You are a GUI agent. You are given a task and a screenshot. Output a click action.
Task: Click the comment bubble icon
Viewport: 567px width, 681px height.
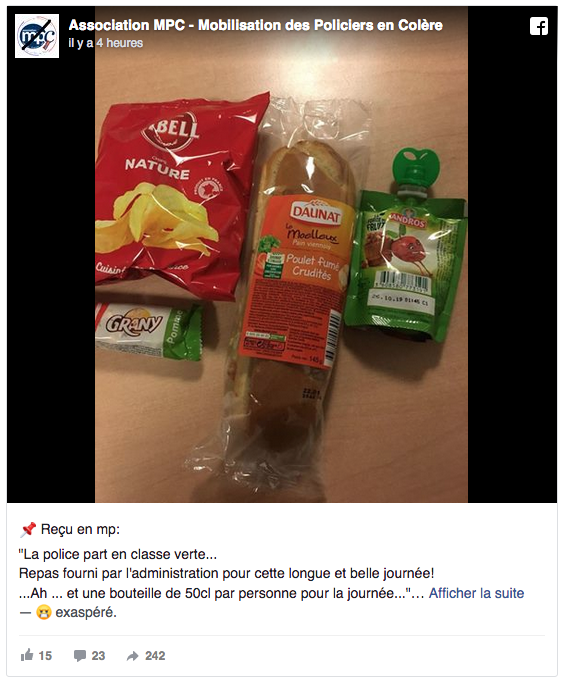pos(80,655)
